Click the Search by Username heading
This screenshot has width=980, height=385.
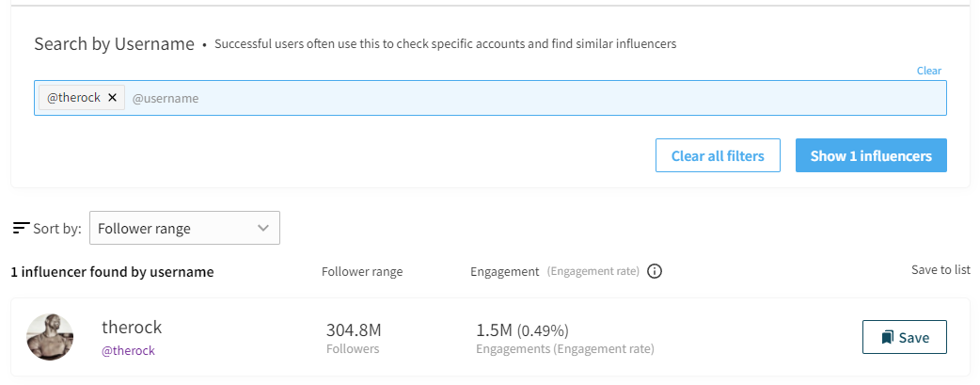coord(114,44)
